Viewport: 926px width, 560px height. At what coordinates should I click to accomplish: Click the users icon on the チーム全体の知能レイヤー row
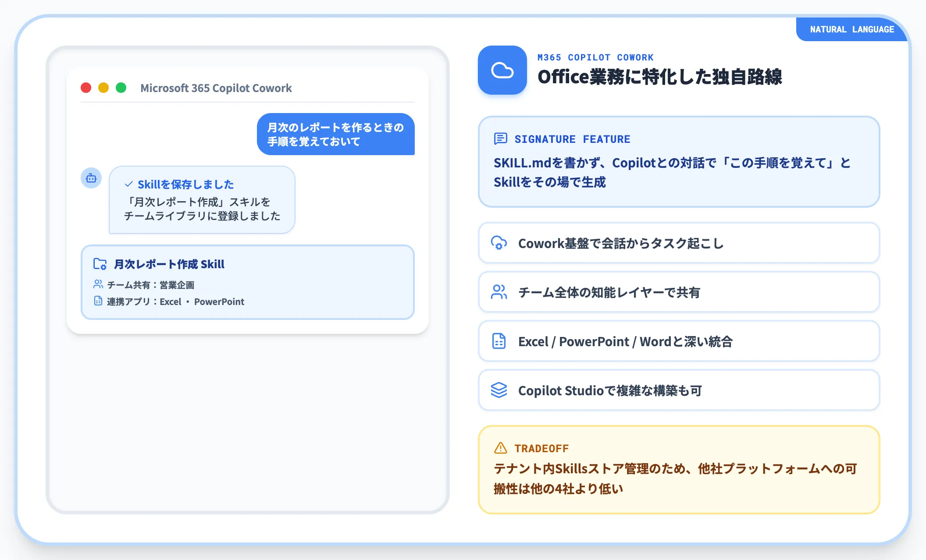pos(499,292)
